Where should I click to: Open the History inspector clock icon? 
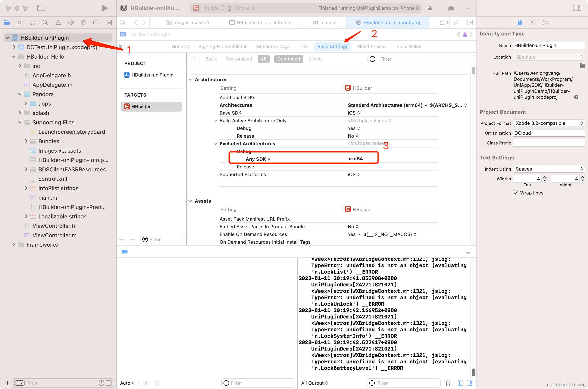532,23
